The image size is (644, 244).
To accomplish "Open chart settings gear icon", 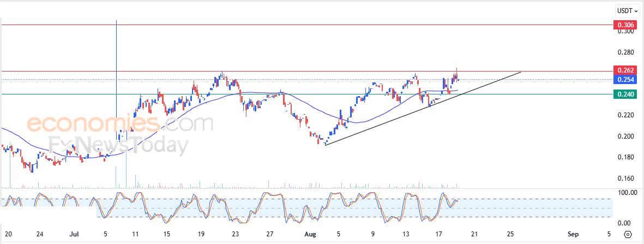I will pyautogui.click(x=628, y=235).
